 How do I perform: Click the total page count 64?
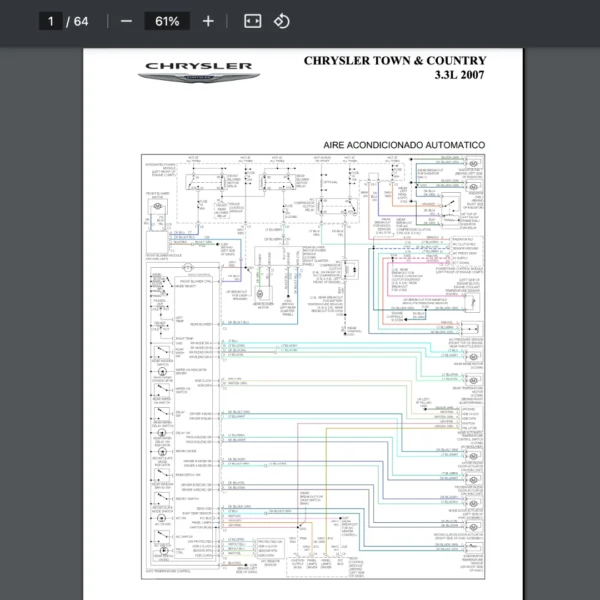pos(81,21)
